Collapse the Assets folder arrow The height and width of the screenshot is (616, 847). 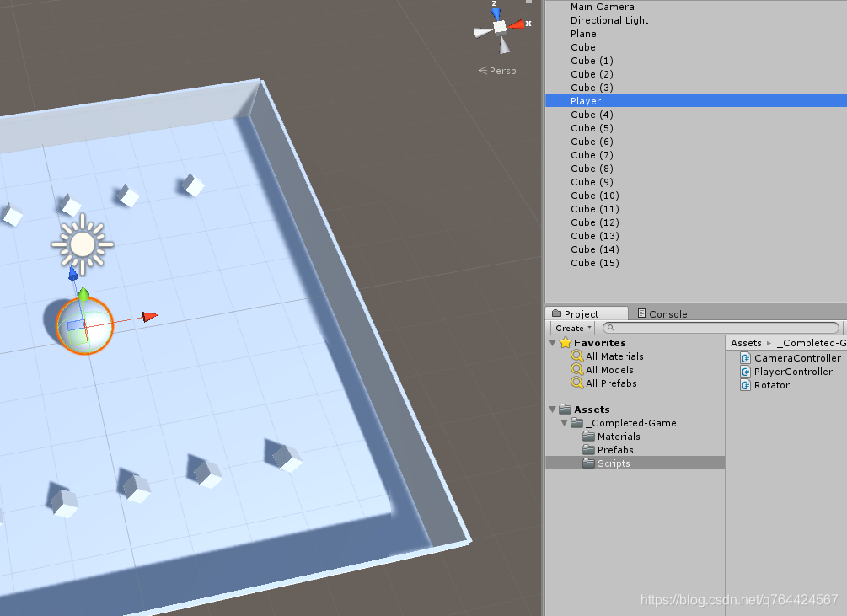point(553,410)
